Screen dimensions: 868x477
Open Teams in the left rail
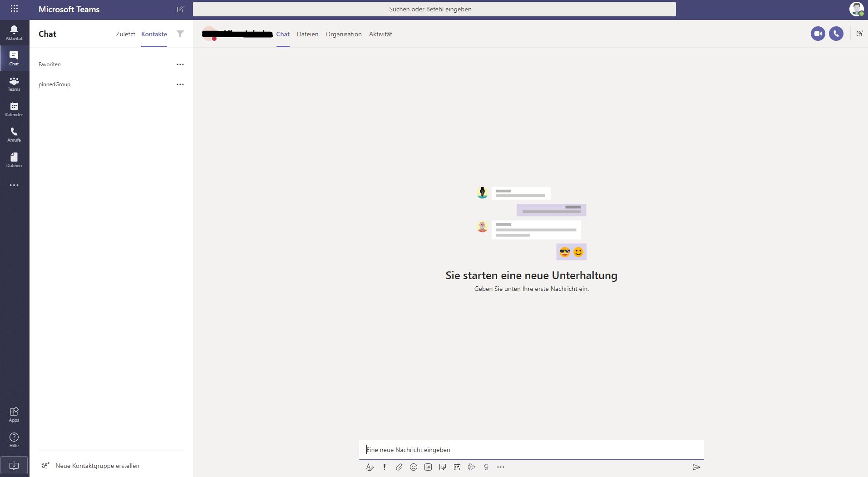(x=14, y=84)
